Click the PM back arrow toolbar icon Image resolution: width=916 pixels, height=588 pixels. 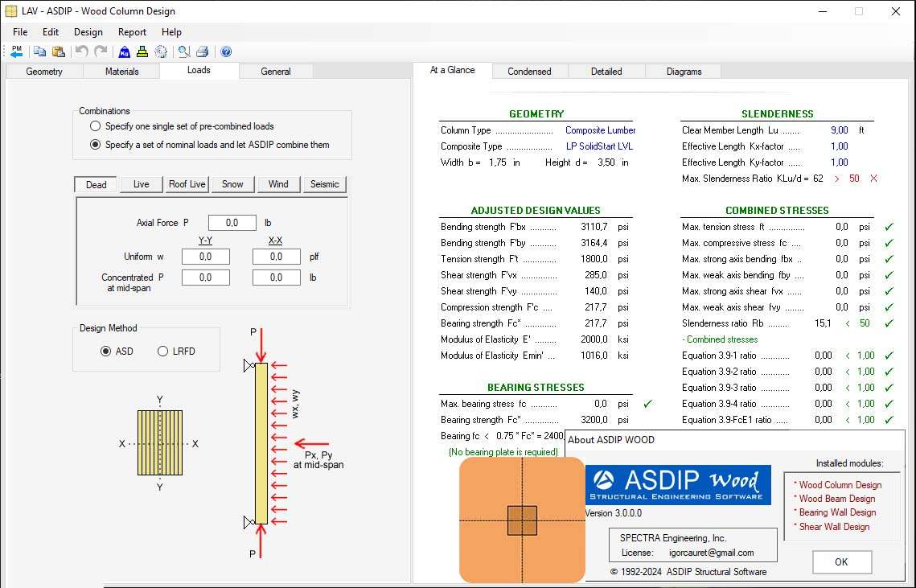pyautogui.click(x=16, y=51)
